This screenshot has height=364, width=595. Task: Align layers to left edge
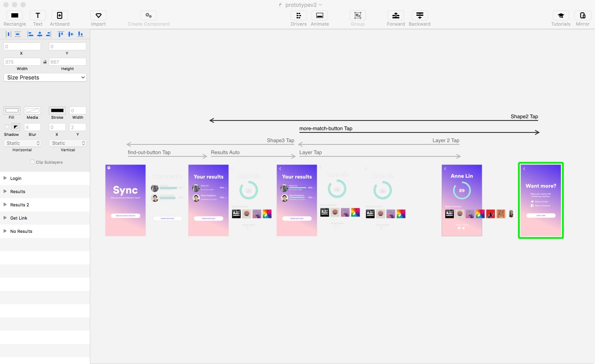click(30, 34)
